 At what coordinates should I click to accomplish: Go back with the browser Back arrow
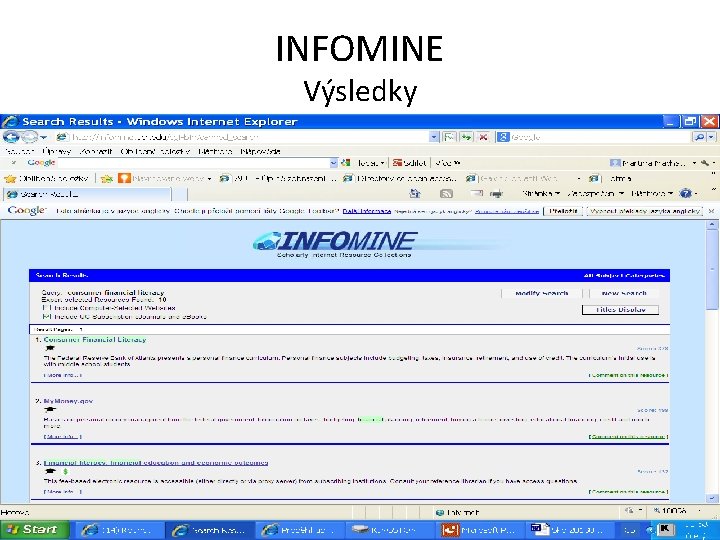coord(11,137)
